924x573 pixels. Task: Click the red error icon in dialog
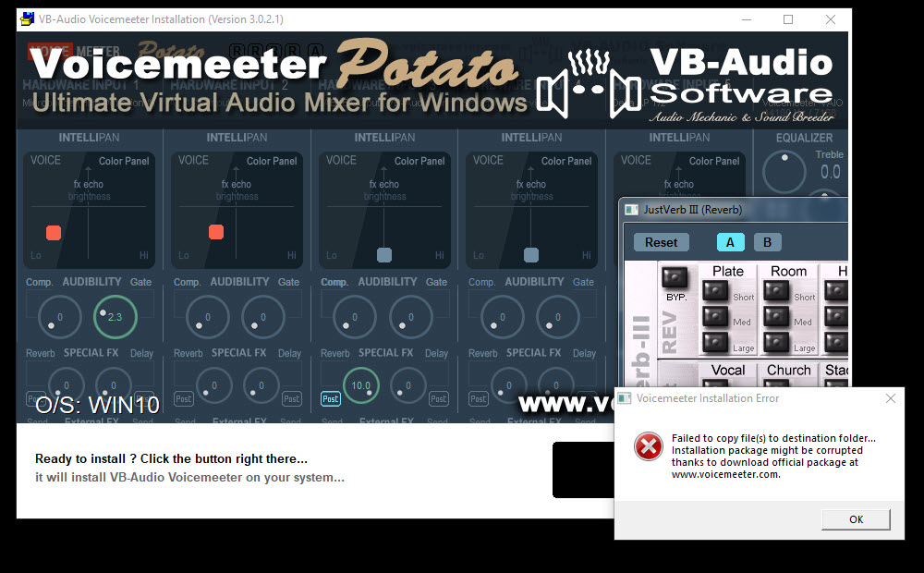pos(649,446)
